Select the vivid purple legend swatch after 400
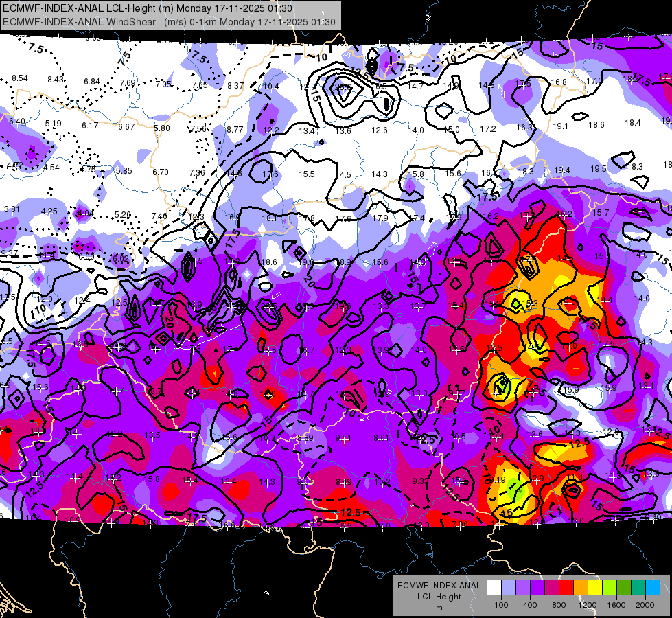672x618 pixels. point(537,588)
